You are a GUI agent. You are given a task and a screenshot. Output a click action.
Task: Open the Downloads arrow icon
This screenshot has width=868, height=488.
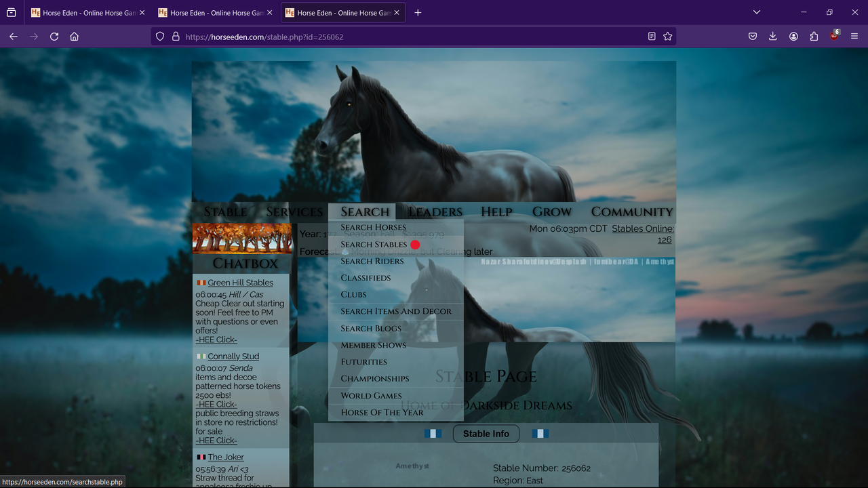point(773,37)
